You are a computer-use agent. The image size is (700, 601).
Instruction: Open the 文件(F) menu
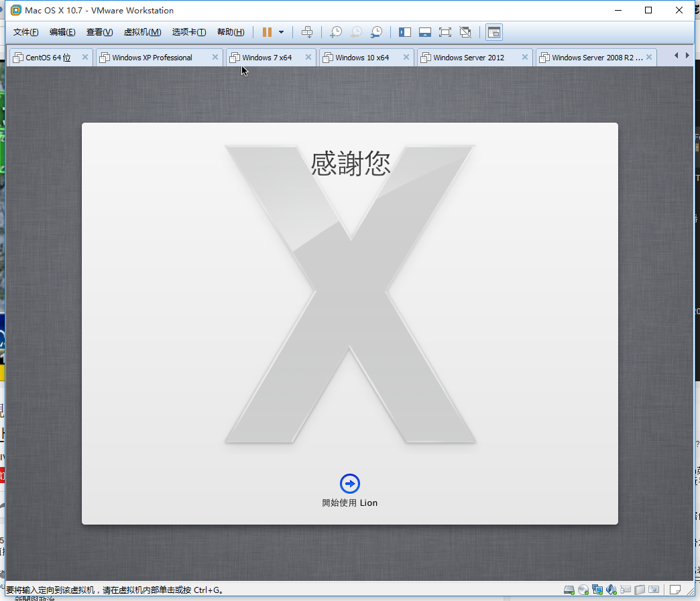click(26, 32)
